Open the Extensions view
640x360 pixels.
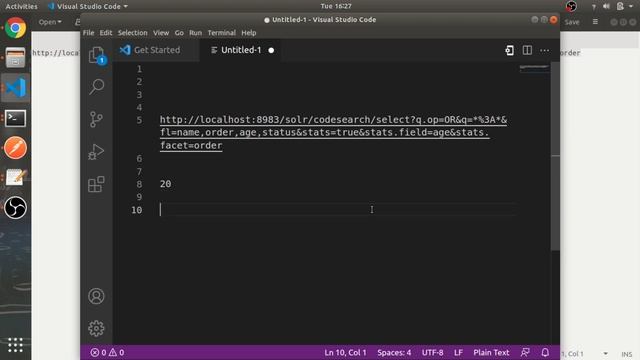pyautogui.click(x=96, y=184)
